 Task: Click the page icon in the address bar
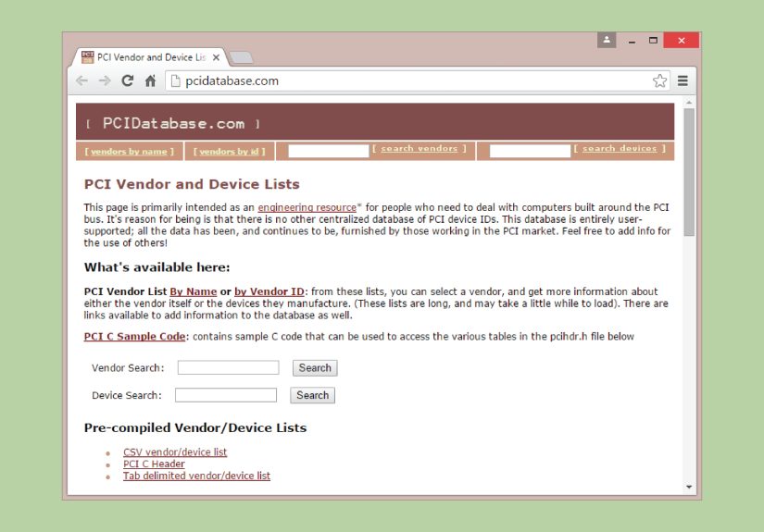(176, 80)
